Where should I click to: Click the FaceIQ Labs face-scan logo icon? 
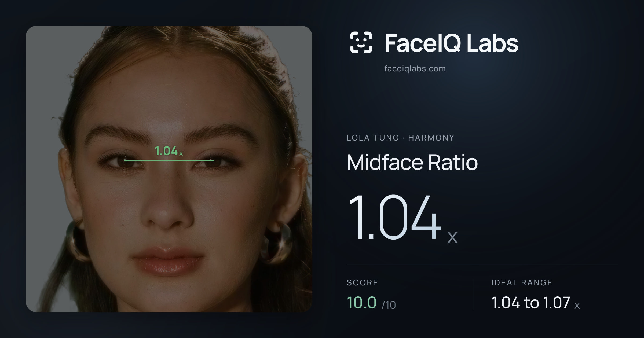click(361, 42)
